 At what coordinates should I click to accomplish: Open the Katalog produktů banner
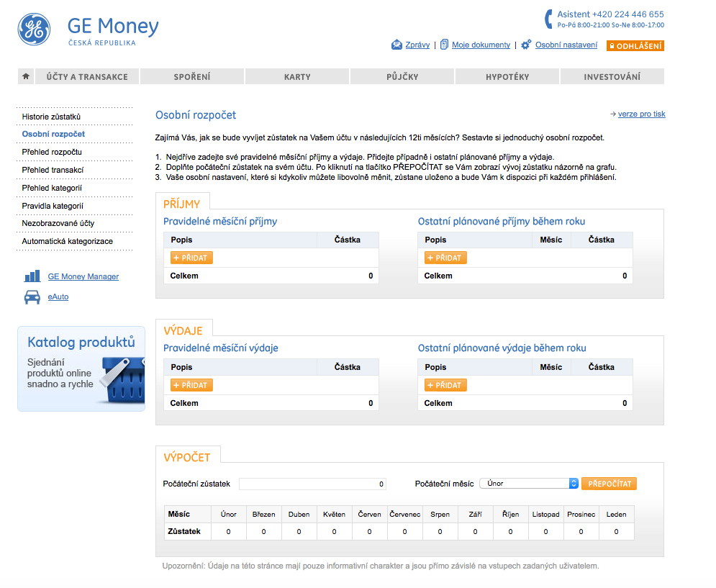click(81, 368)
